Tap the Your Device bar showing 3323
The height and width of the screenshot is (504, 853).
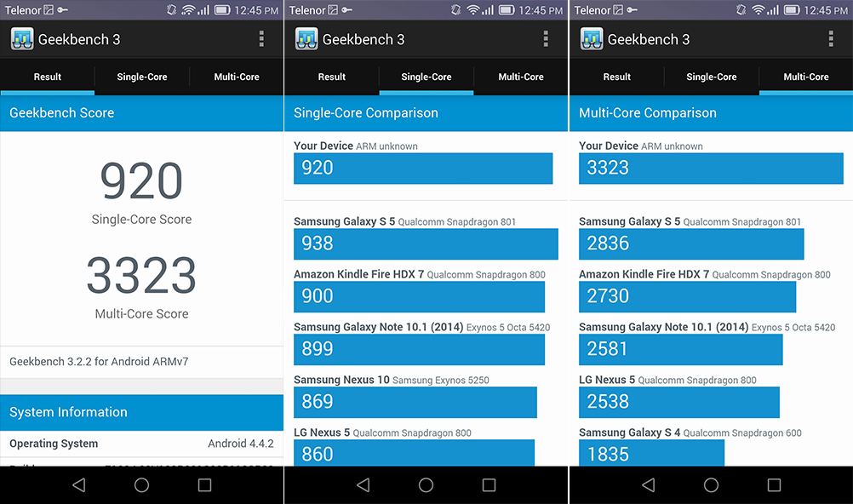pyautogui.click(x=710, y=168)
